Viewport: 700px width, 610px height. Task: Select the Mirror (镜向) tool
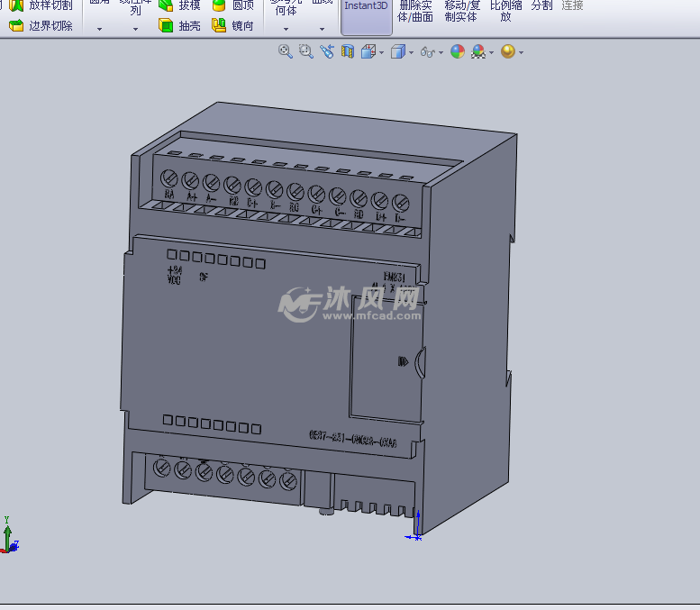click(x=232, y=26)
